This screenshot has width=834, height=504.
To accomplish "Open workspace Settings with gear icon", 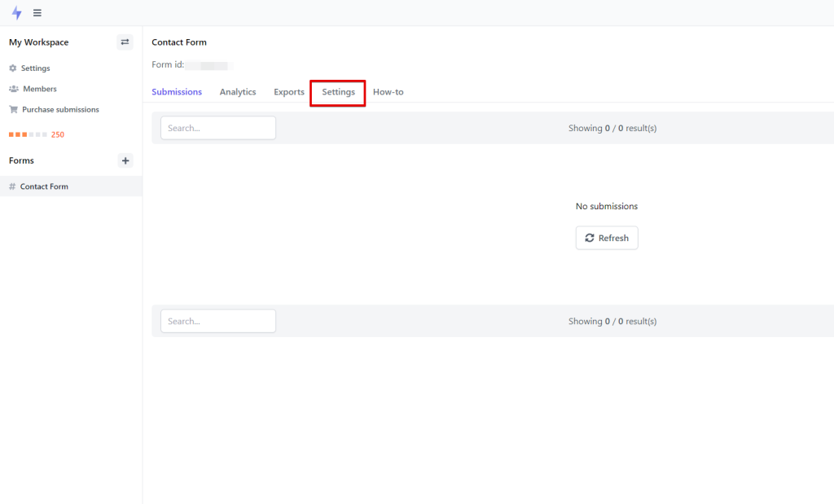I will pyautogui.click(x=30, y=68).
